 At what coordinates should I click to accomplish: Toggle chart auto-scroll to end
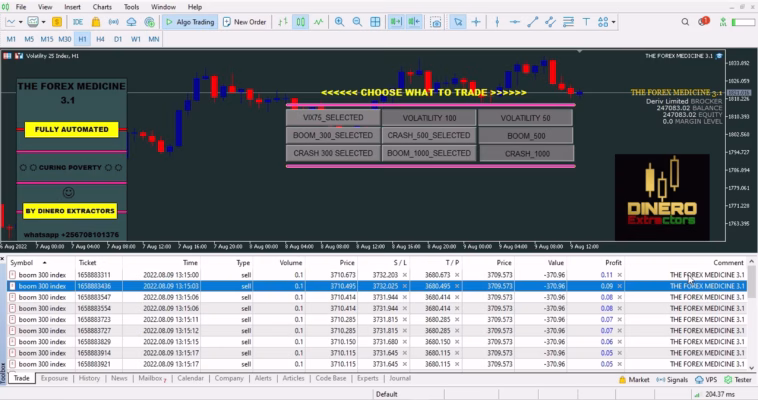pyautogui.click(x=396, y=22)
